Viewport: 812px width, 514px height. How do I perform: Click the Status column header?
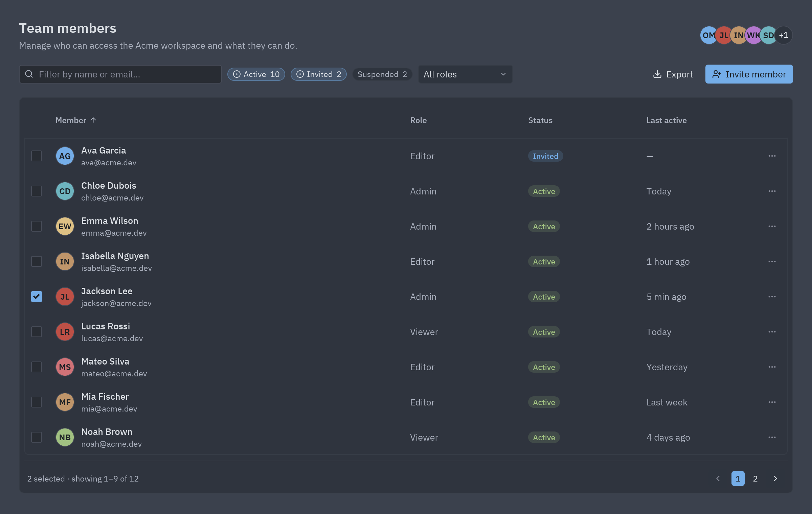tap(540, 120)
